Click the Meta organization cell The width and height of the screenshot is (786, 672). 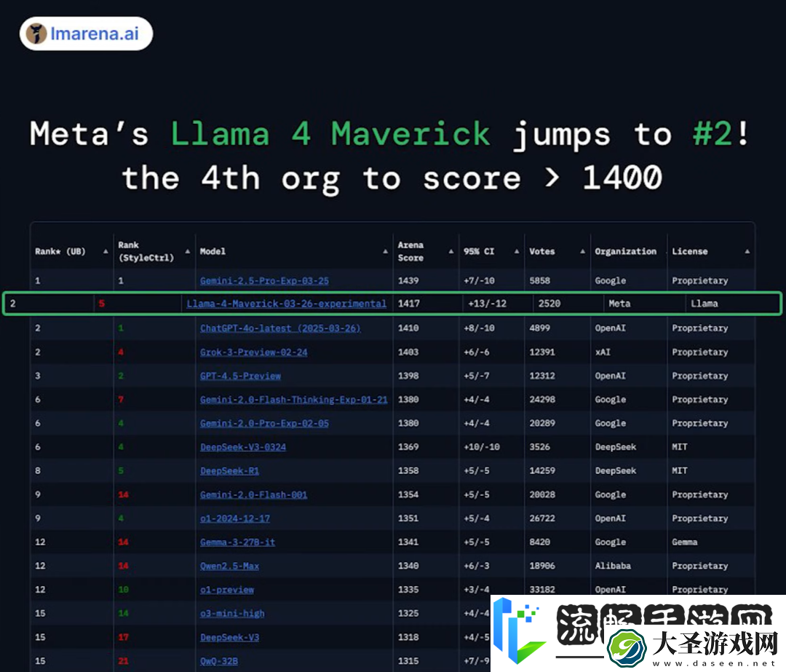(x=619, y=304)
